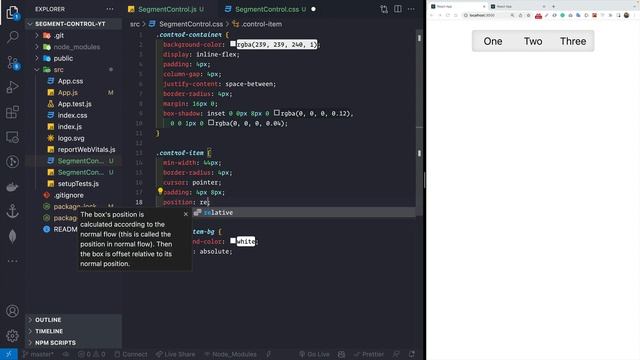This screenshot has height=360, width=640.
Task: Open editor more actions ellipsis
Action: coord(411,9)
